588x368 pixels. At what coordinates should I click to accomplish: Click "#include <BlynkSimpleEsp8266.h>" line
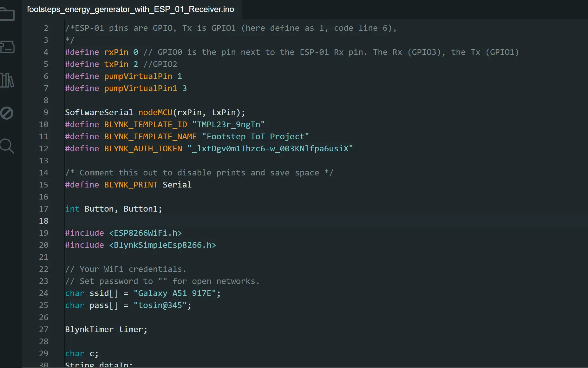pyautogui.click(x=140, y=245)
